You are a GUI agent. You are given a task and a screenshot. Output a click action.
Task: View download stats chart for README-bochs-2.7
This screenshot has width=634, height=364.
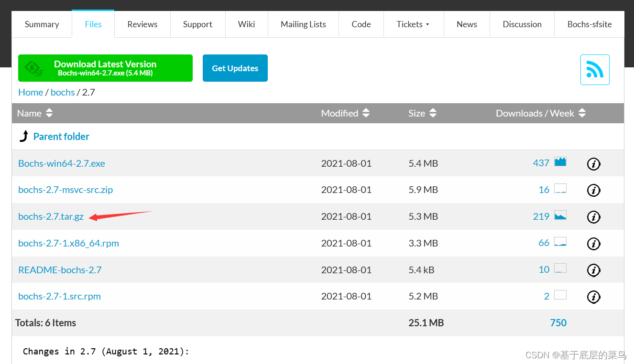pos(560,268)
